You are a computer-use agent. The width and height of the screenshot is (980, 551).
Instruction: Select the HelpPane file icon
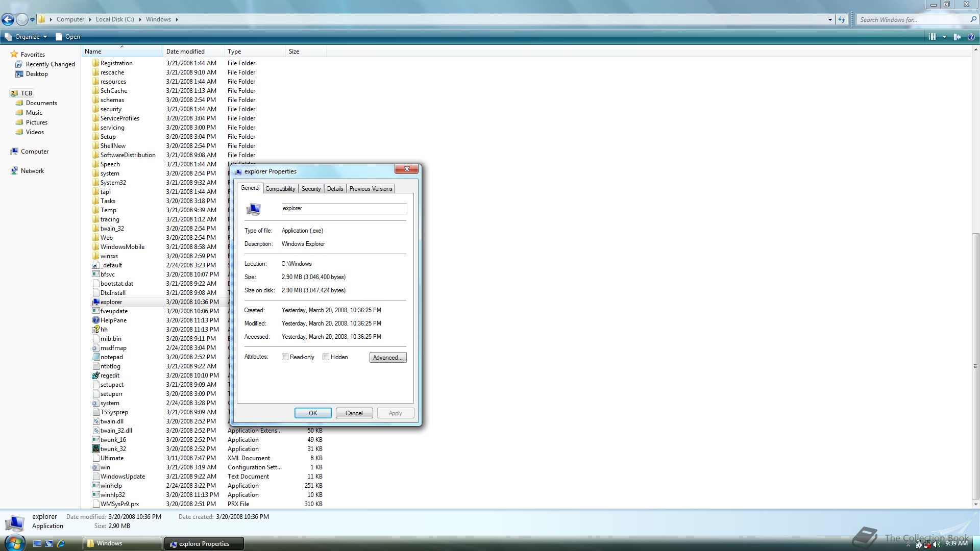tap(95, 320)
